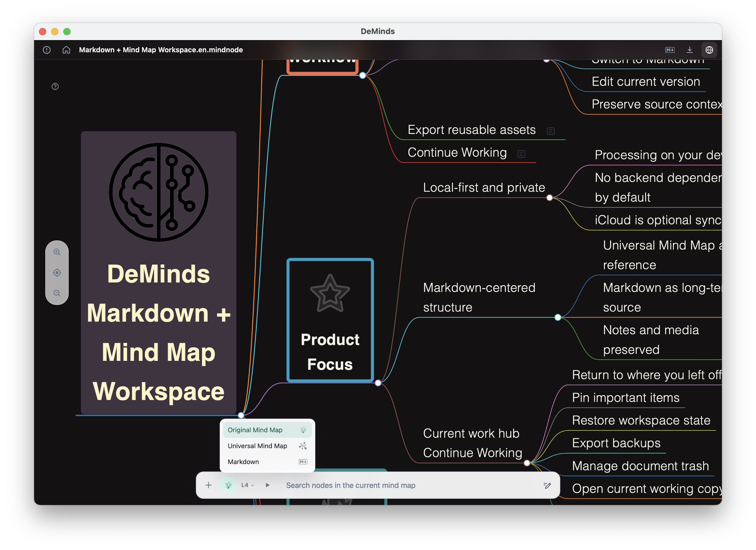This screenshot has height=550, width=756.
Task: Select Notes and media preserved node
Action: (x=651, y=340)
